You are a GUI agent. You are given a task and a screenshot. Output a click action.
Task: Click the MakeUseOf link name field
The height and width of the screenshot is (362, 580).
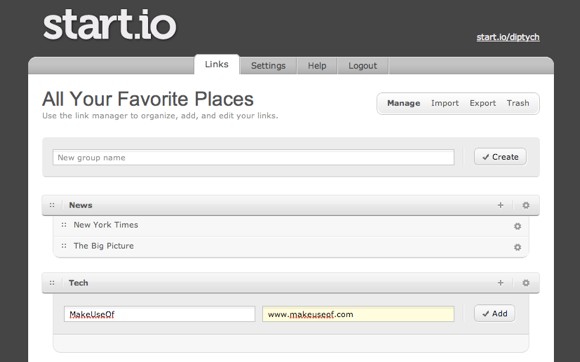pos(159,314)
